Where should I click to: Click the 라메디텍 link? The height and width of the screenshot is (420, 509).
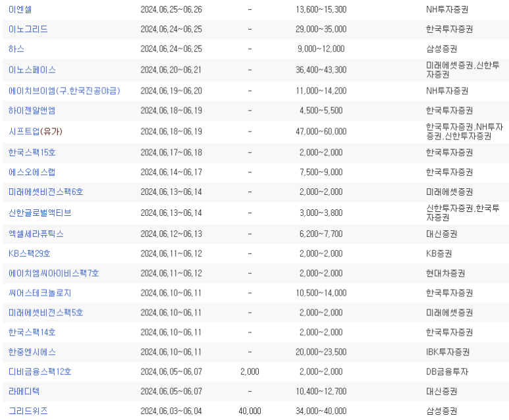click(24, 392)
